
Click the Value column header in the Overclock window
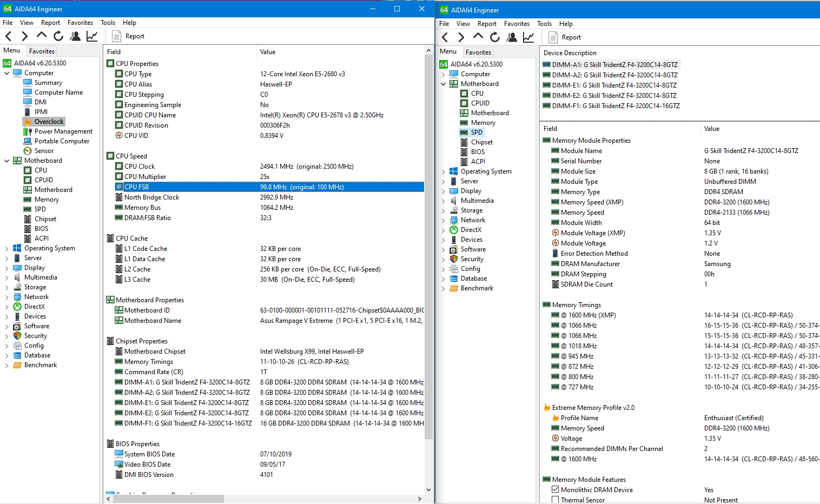coord(340,52)
